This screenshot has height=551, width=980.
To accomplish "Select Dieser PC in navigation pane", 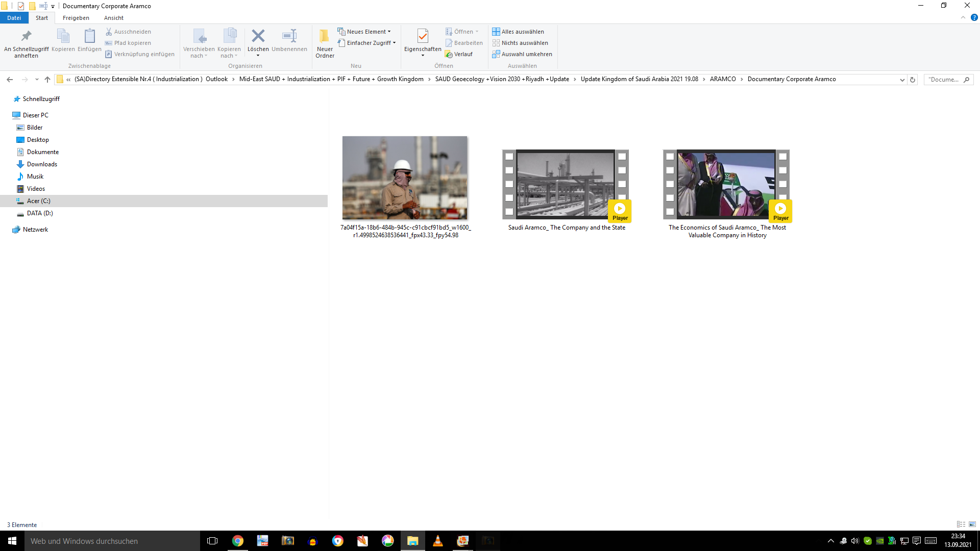I will [35, 115].
